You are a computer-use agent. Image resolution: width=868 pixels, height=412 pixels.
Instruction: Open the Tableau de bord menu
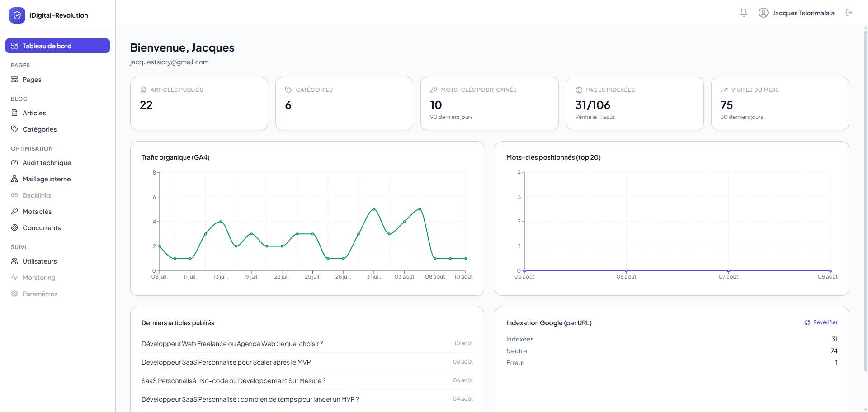[57, 46]
